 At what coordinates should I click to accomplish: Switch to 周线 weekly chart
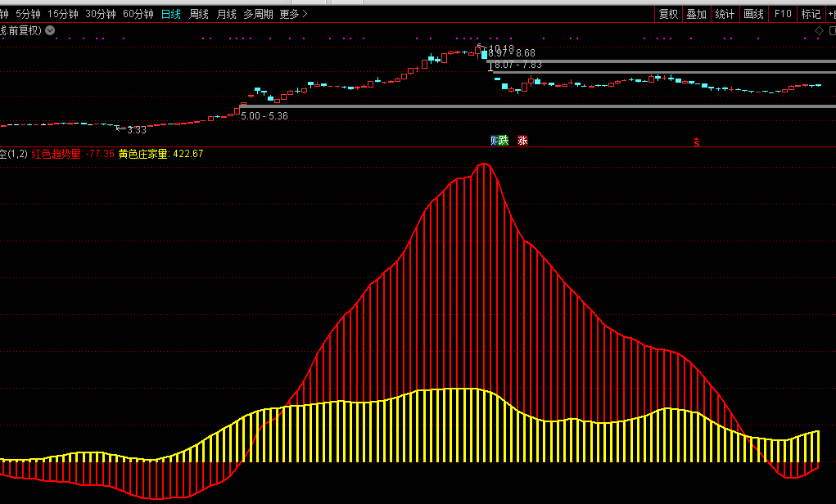click(199, 14)
